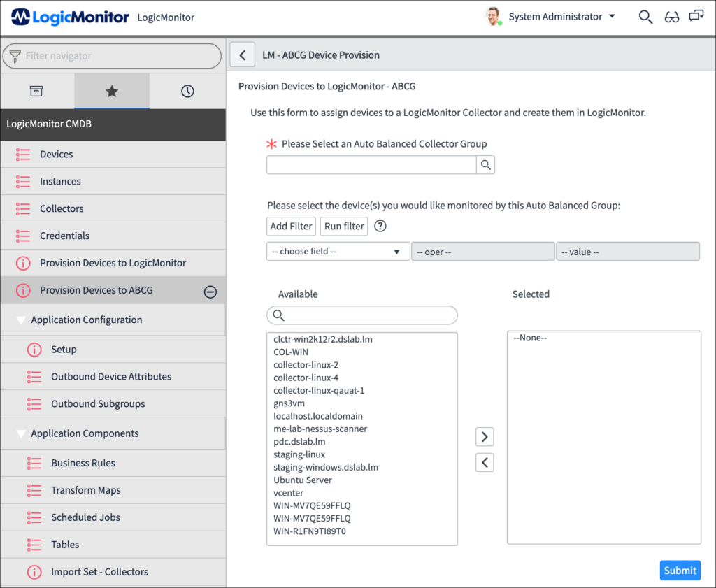Collapse the Provision Devices to ABCG entry
This screenshot has width=716, height=588.
(210, 290)
